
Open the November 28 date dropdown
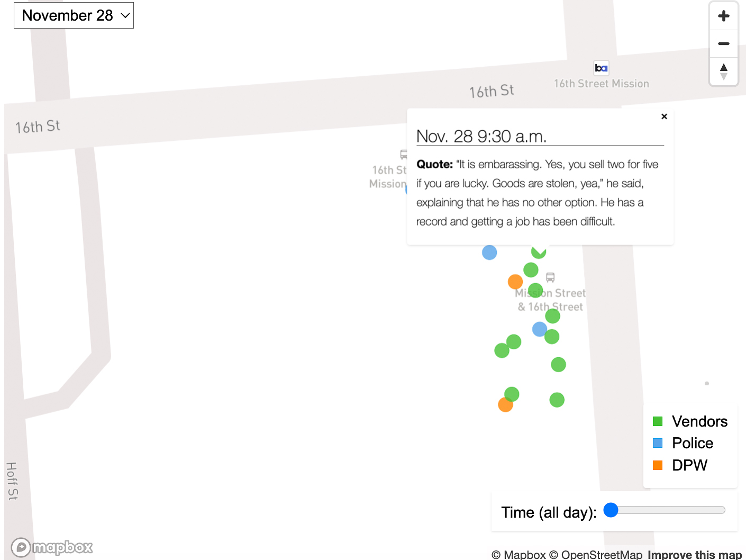coord(74,15)
